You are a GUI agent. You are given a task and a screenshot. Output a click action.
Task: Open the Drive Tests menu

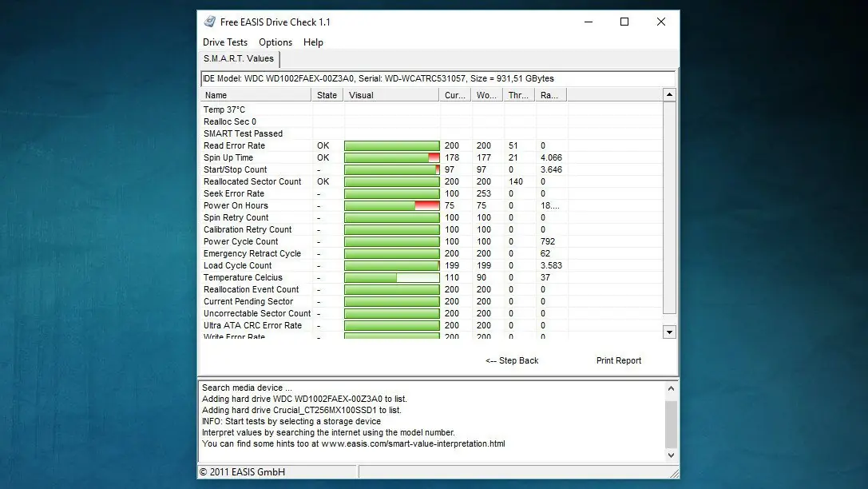pos(224,42)
